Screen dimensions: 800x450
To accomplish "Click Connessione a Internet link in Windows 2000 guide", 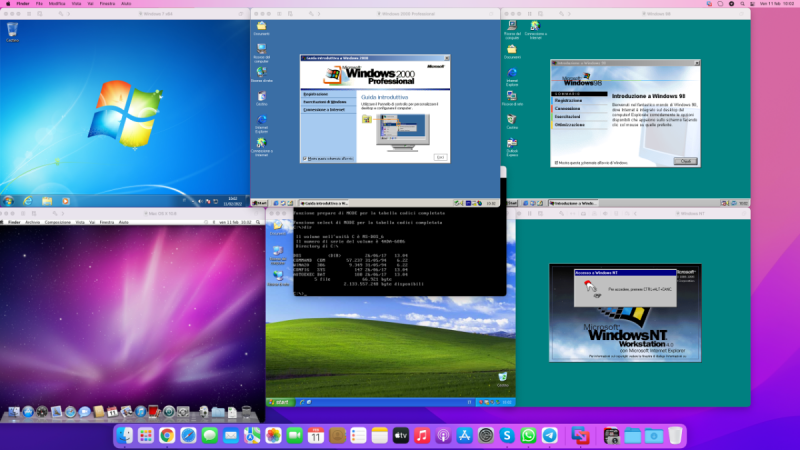I will 322,109.
